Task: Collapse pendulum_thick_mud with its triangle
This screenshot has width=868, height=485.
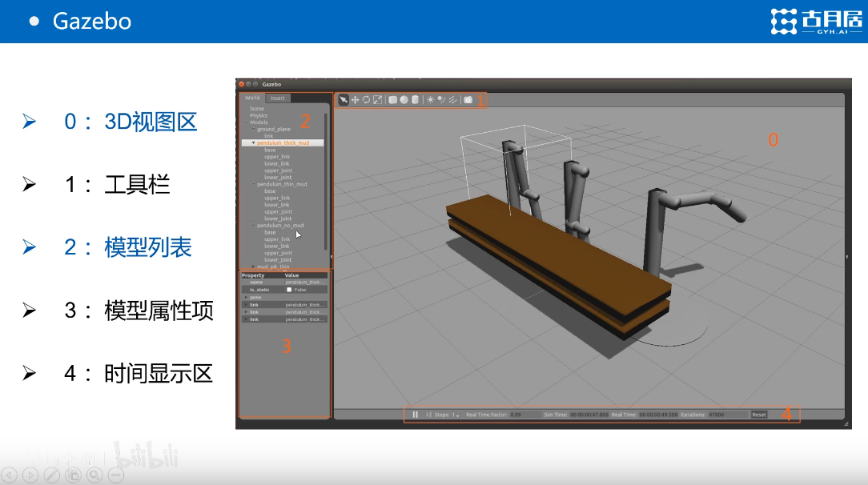Action: coord(254,142)
